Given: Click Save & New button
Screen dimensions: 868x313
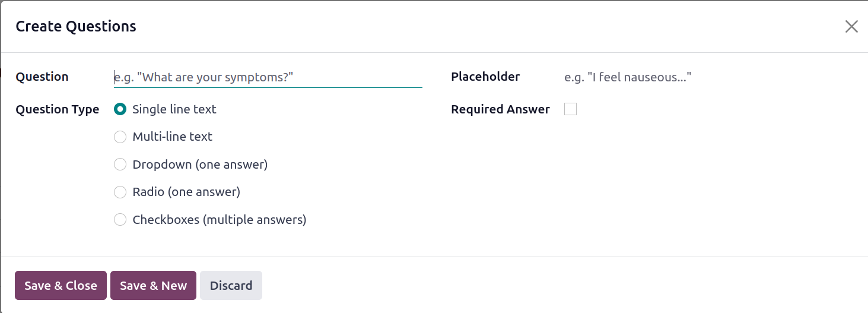Looking at the screenshot, I should coord(153,286).
